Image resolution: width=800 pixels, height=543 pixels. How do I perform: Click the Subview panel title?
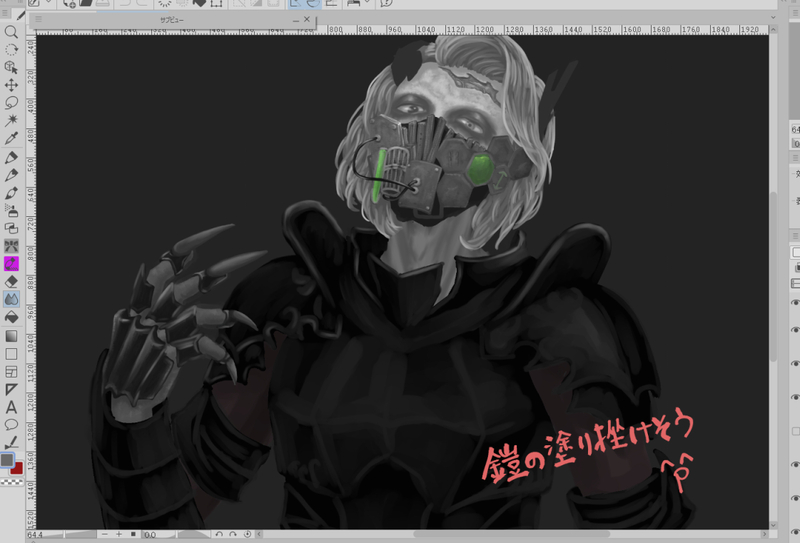[171, 20]
